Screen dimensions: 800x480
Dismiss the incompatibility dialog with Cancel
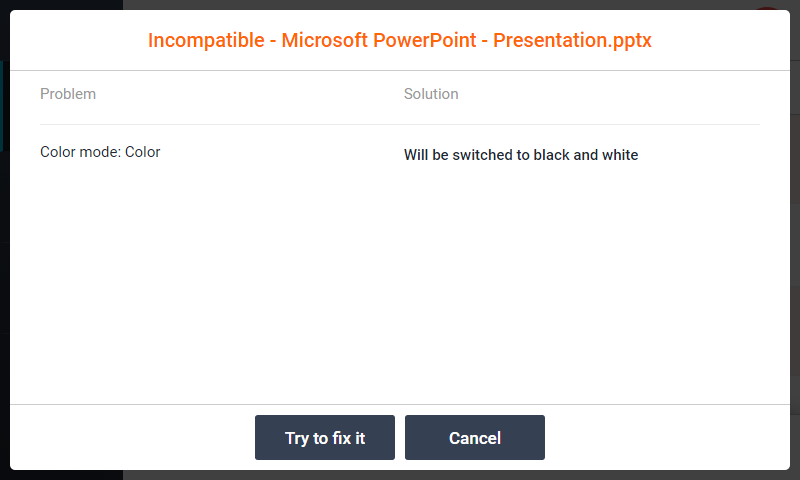coord(475,438)
